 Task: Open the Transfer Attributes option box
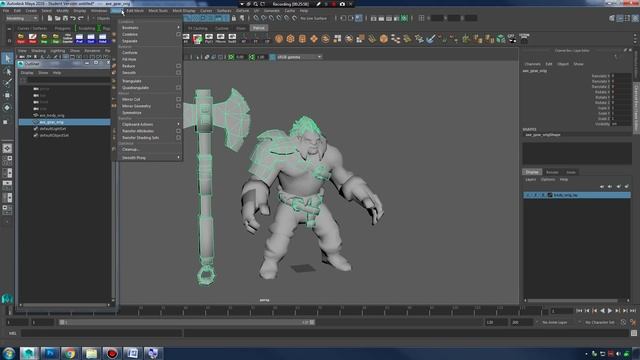[x=178, y=131]
